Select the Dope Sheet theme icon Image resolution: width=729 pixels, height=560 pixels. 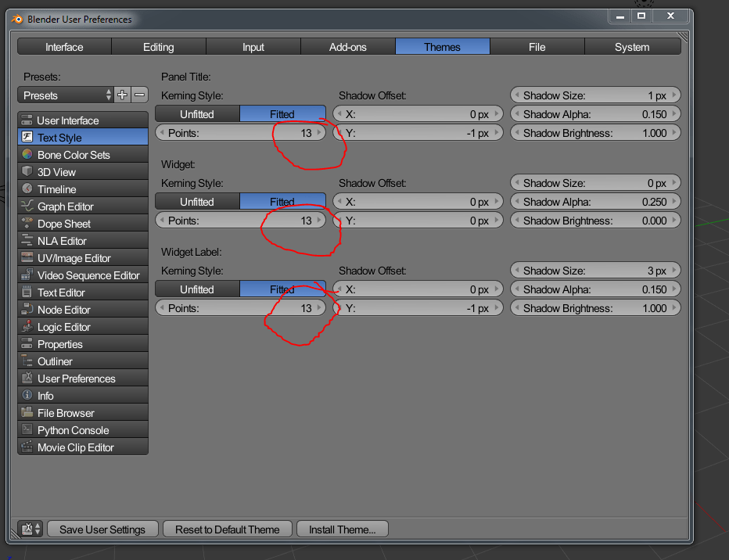[x=26, y=223]
